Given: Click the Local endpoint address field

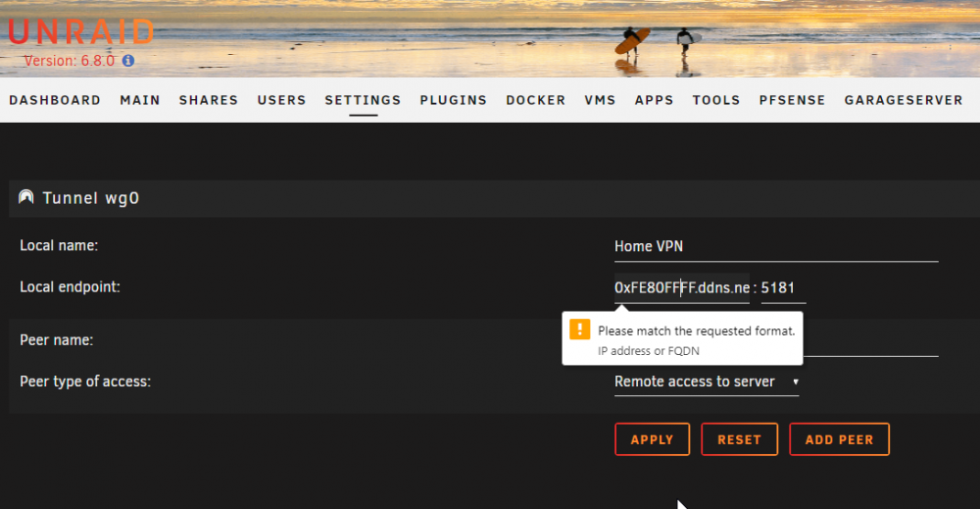Looking at the screenshot, I should 682,287.
